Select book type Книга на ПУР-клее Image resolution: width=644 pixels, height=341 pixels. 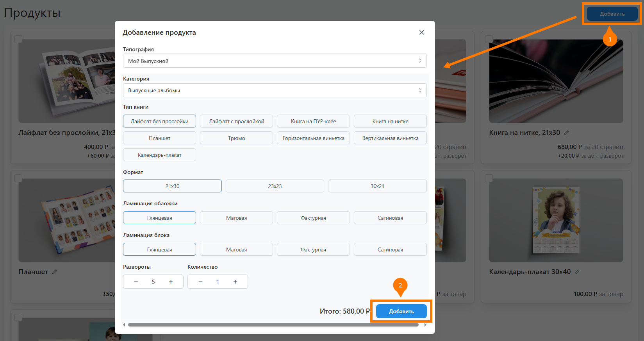[313, 121]
